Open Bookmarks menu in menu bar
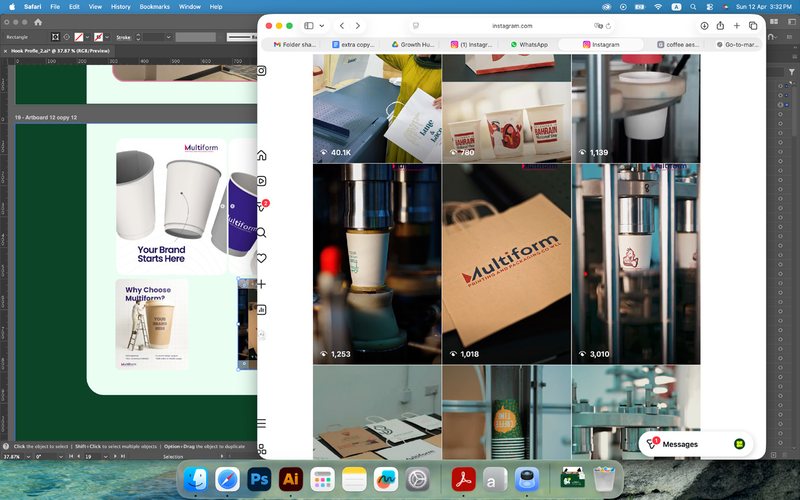Screen dimensions: 800x500 (154, 7)
